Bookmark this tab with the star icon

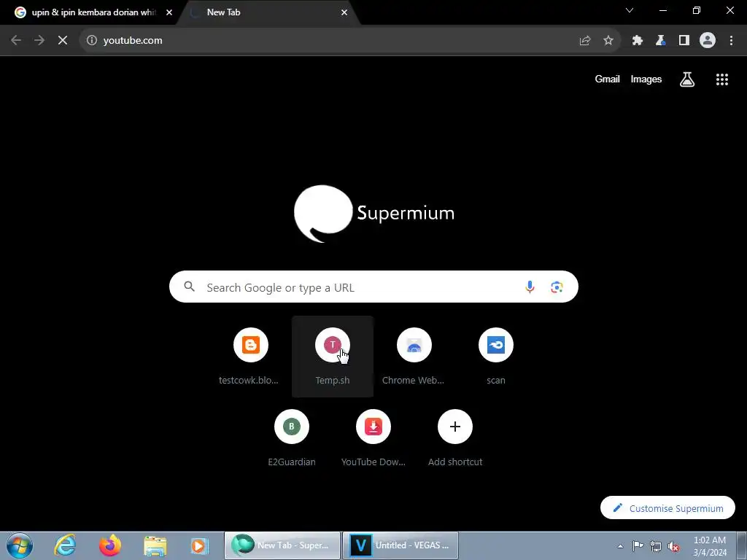[x=608, y=41]
